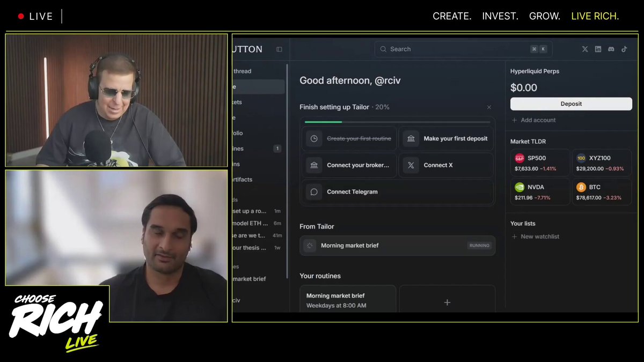
Task: Click the Deposit button
Action: 571,104
